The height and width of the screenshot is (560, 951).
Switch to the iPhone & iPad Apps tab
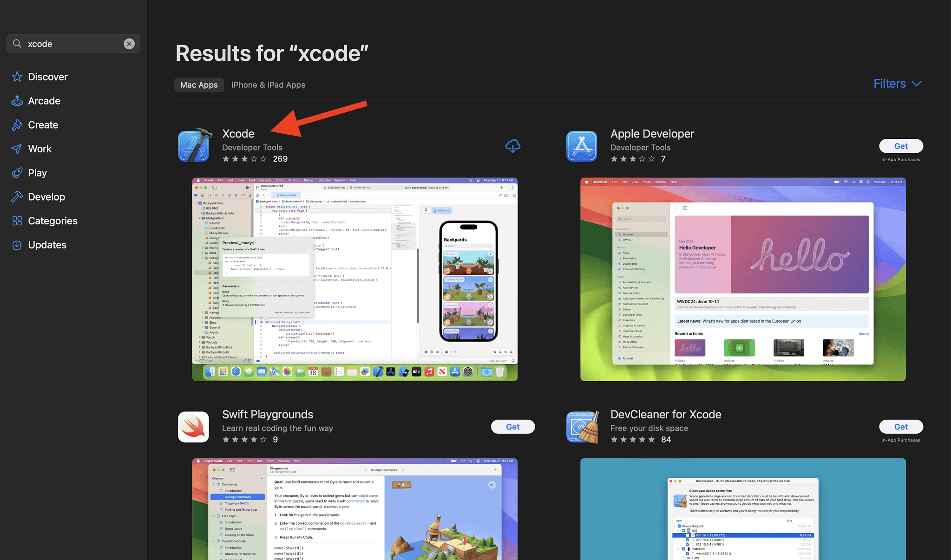pyautogui.click(x=268, y=85)
